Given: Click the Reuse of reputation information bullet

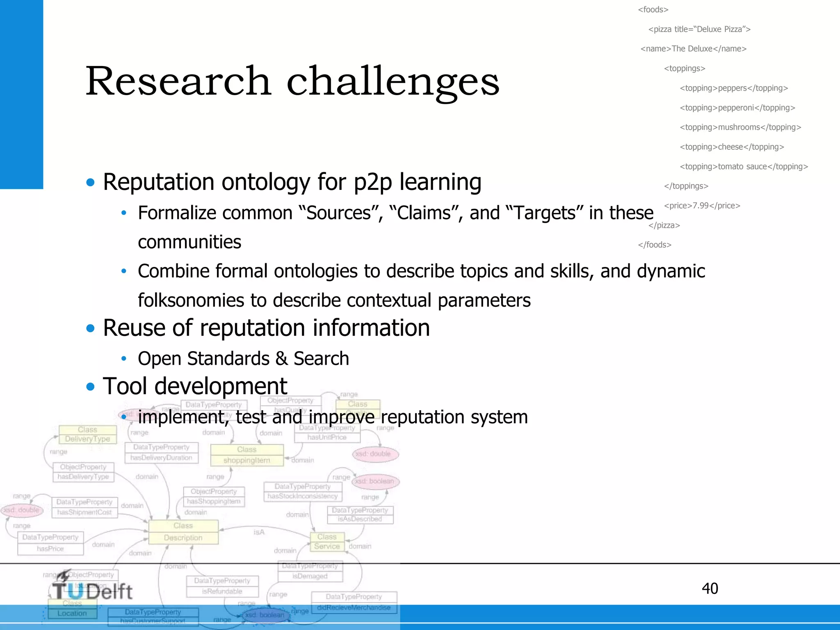Looking at the screenshot, I should (266, 328).
